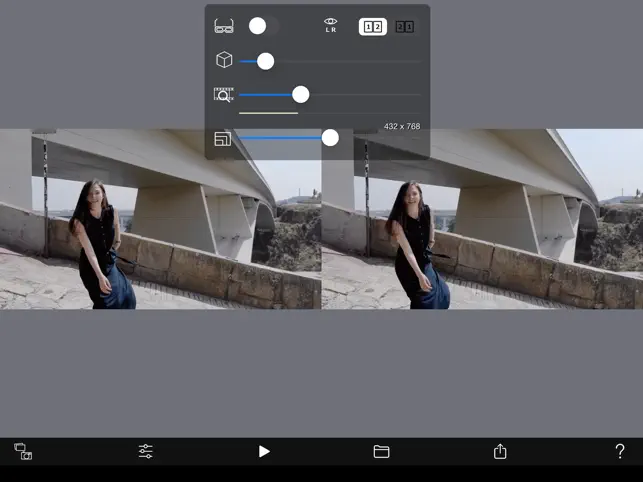
Task: Open the file folder browser
Action: pos(381,451)
